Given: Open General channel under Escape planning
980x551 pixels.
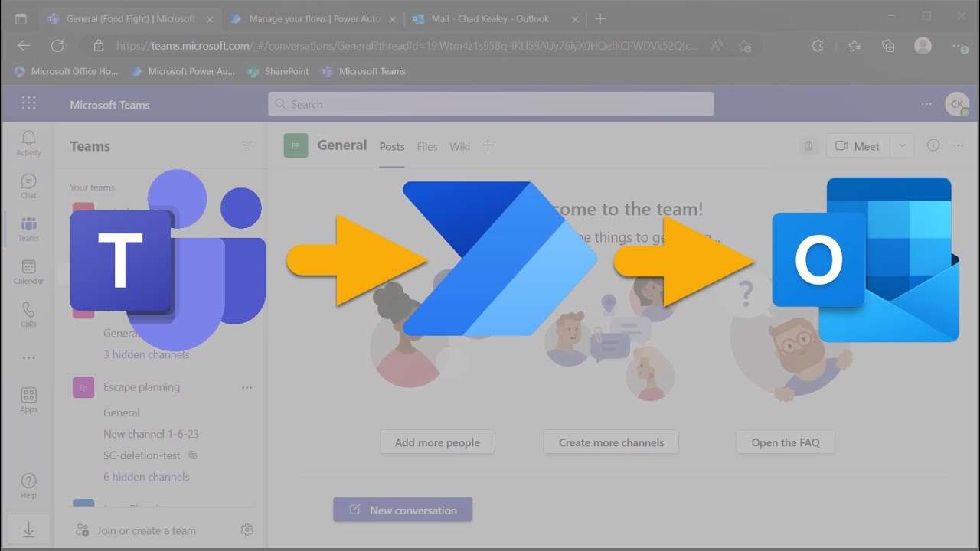Looking at the screenshot, I should [122, 412].
